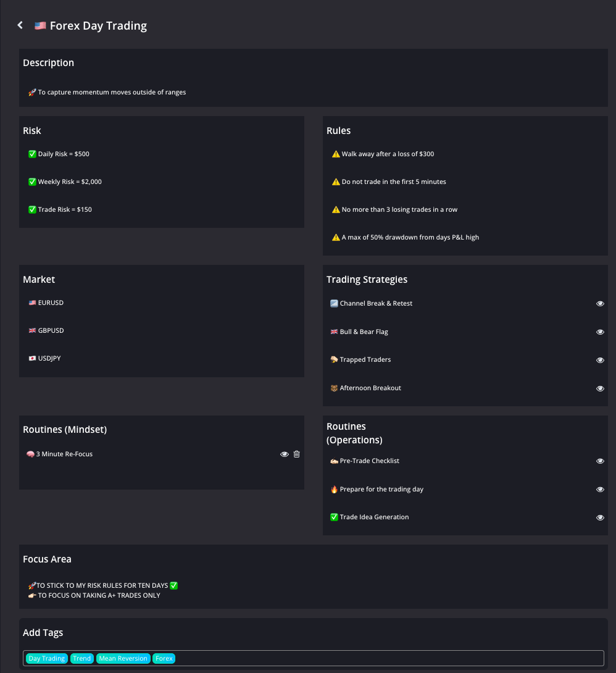Viewport: 616px width, 673px height.
Task: Open Pre-Trade Checklist eye icon
Action: click(600, 461)
